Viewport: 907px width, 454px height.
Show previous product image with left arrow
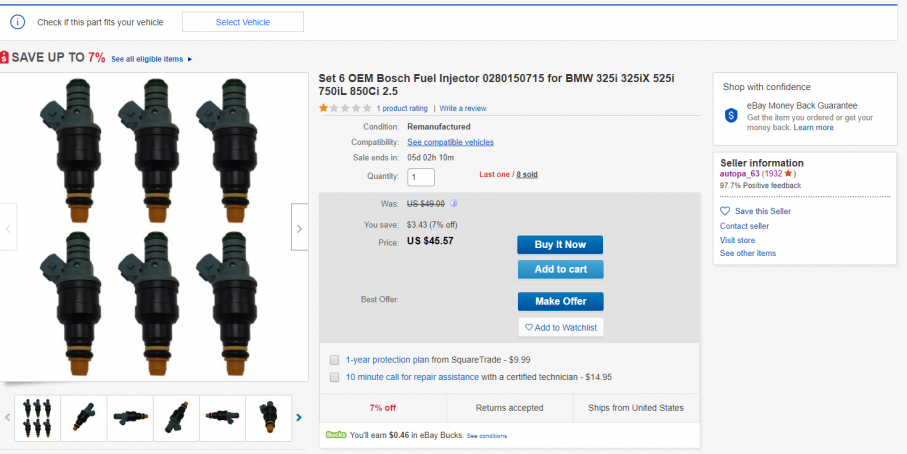[x=8, y=228]
